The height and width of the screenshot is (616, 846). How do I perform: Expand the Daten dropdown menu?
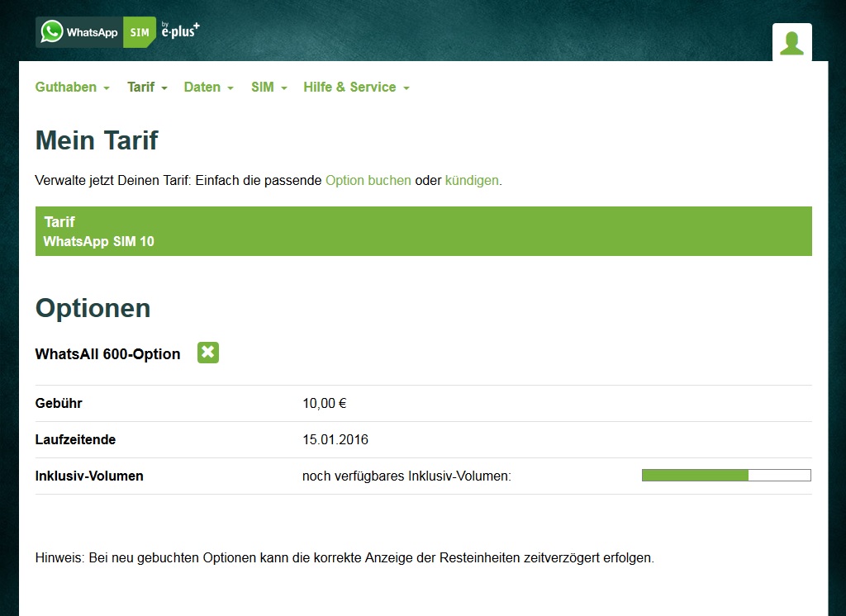tap(208, 87)
